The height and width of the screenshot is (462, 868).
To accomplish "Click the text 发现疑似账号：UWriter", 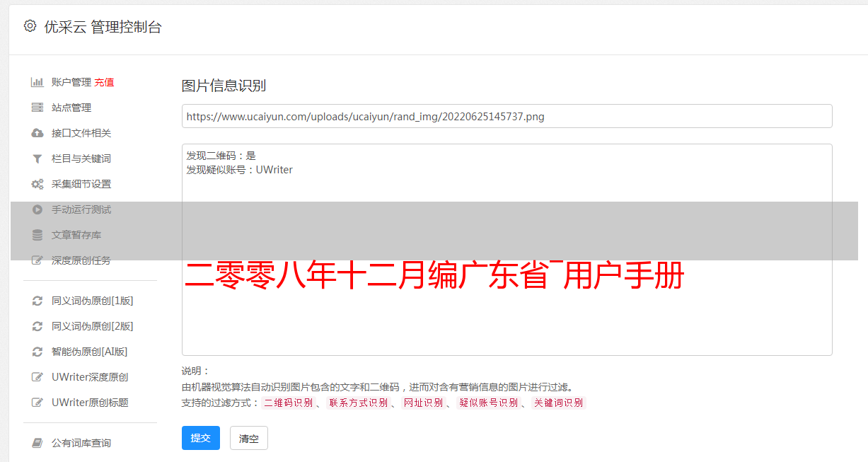I will coord(239,170).
